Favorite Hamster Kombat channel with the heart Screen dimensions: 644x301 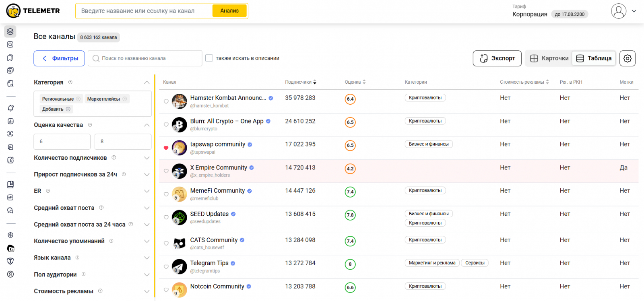pos(166,101)
